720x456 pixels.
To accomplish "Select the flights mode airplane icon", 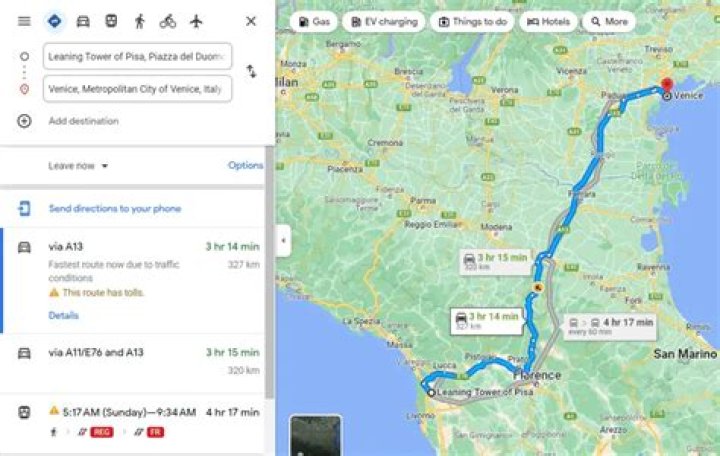I will coord(196,21).
